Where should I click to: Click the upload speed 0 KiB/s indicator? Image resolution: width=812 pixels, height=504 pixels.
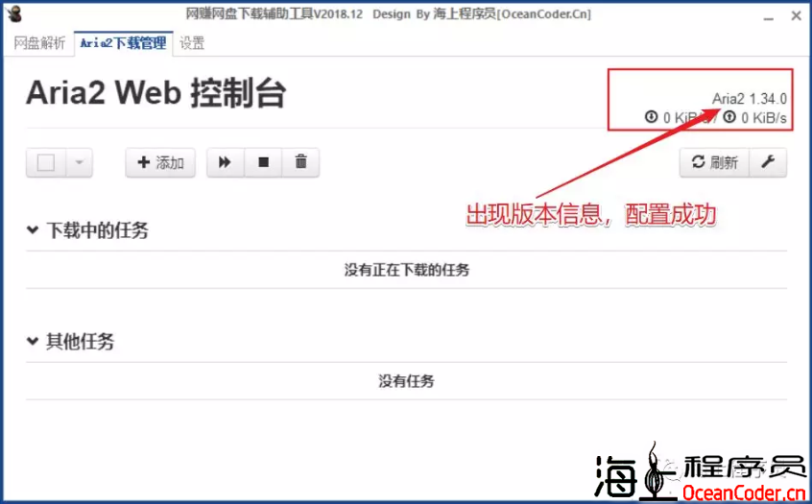click(x=755, y=117)
